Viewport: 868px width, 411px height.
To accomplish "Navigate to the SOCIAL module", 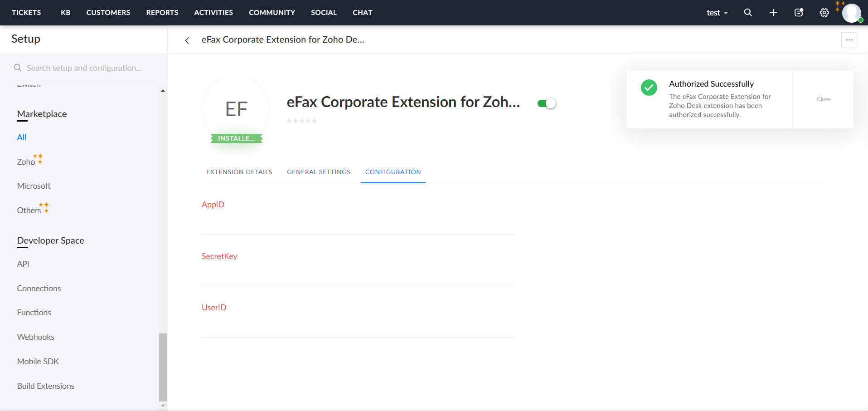I will pyautogui.click(x=324, y=13).
